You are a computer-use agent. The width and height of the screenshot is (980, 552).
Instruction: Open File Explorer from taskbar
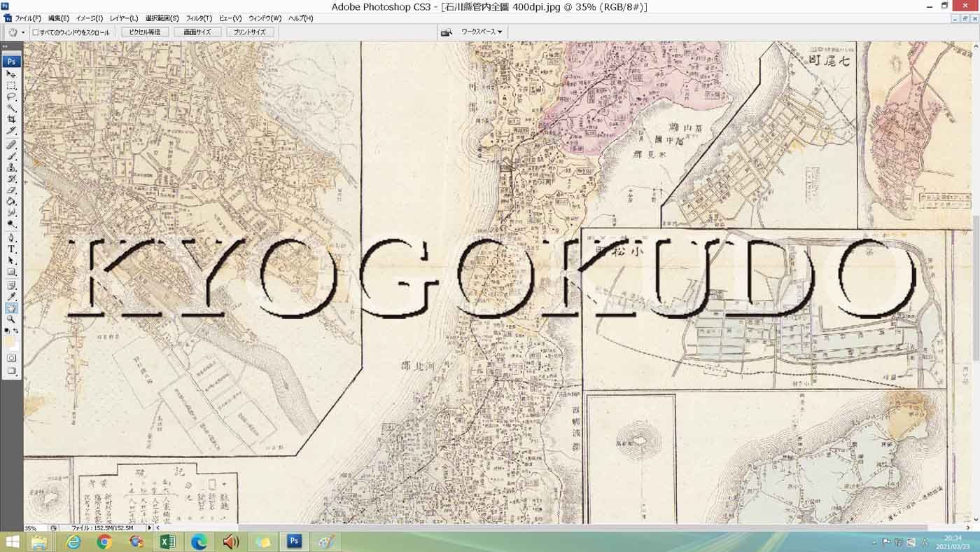coord(39,541)
